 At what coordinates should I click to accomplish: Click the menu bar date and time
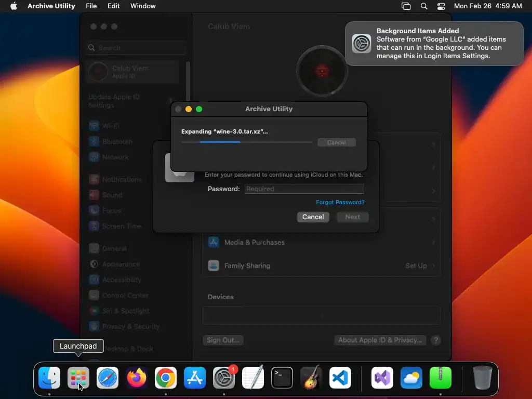click(488, 6)
